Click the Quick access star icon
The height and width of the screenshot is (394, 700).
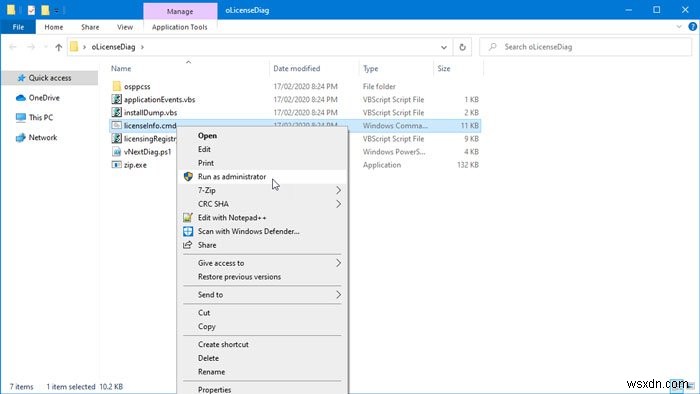[x=21, y=78]
